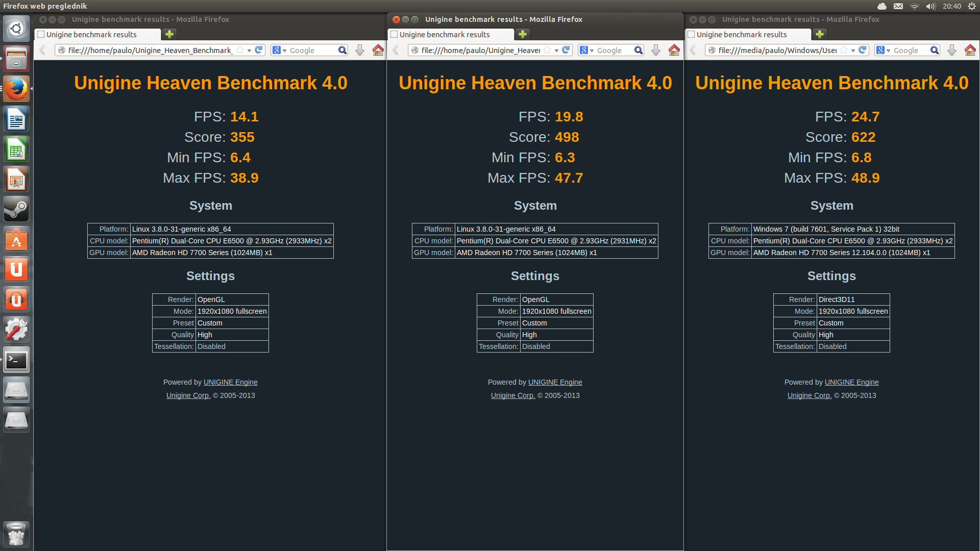
Task: Open Downloads arrow in middle Firefox window
Action: [656, 50]
